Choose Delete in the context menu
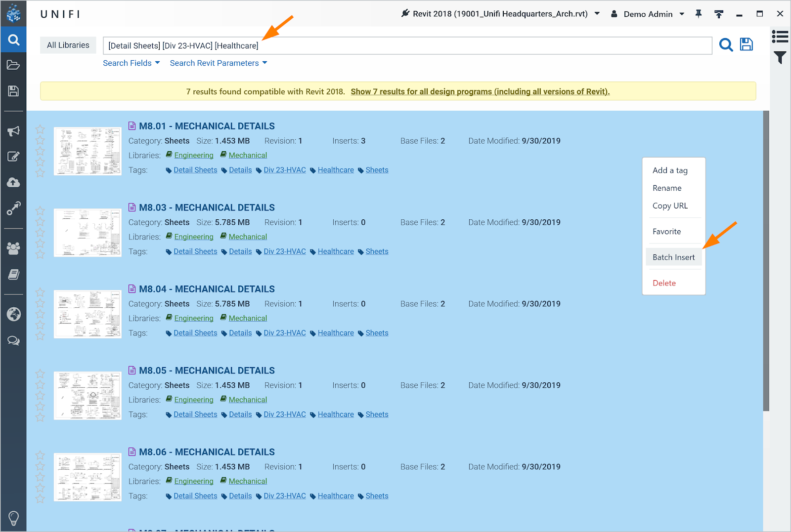This screenshot has height=532, width=791. pos(664,283)
